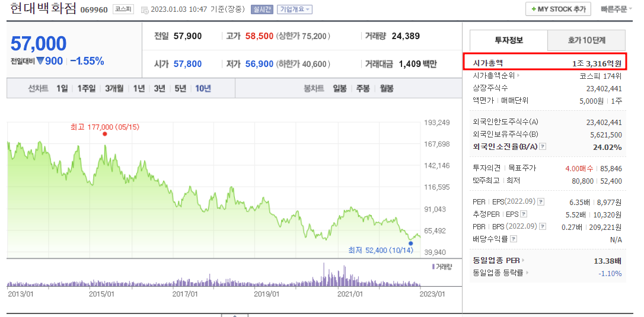The width and height of the screenshot is (644, 317).
Task: Click the small arrow after 동일업종 등락률
Action: pyautogui.click(x=527, y=273)
